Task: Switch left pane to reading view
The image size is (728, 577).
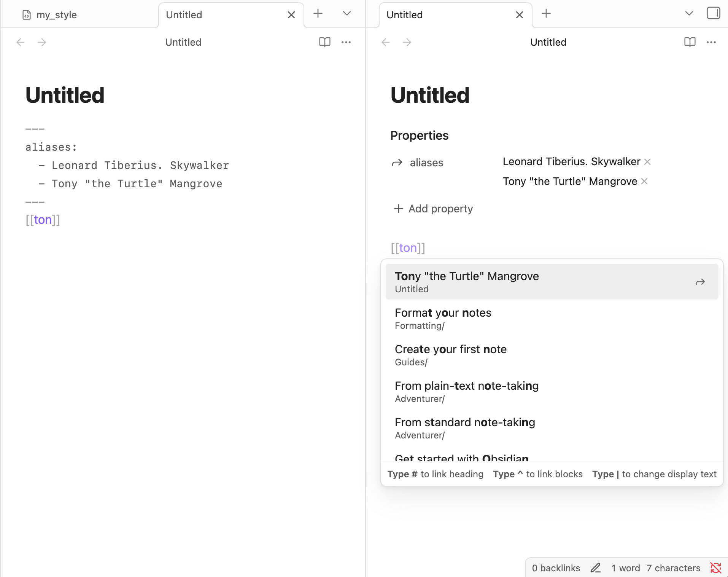Action: tap(325, 42)
